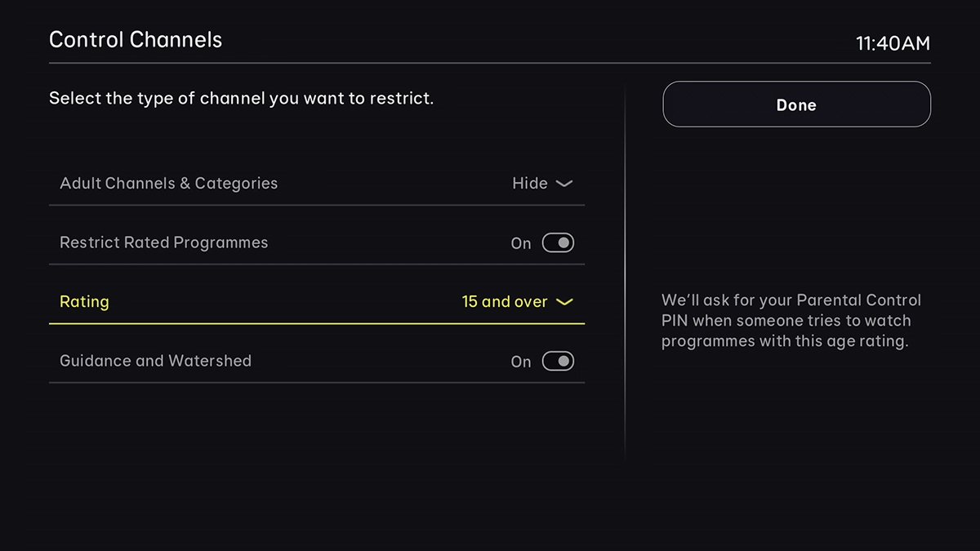
Task: Open the chevron beside 15 and over
Action: [x=563, y=302]
